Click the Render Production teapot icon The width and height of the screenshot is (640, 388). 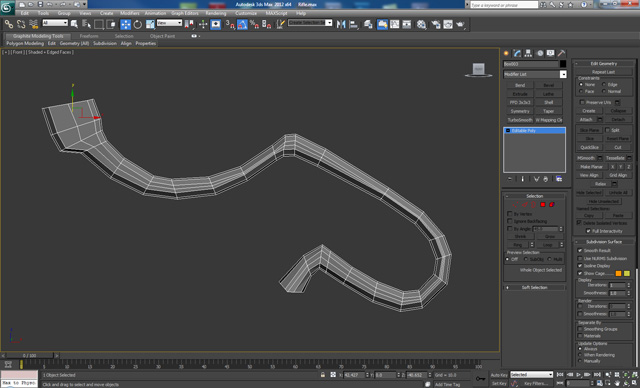(x=460, y=24)
